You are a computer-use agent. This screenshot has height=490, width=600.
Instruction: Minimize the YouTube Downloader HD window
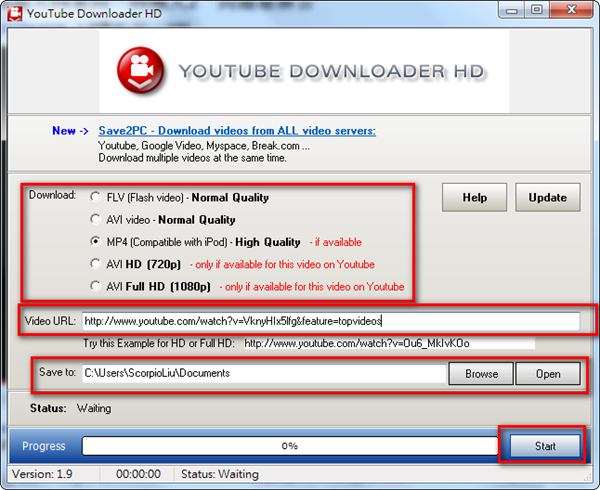click(x=512, y=10)
